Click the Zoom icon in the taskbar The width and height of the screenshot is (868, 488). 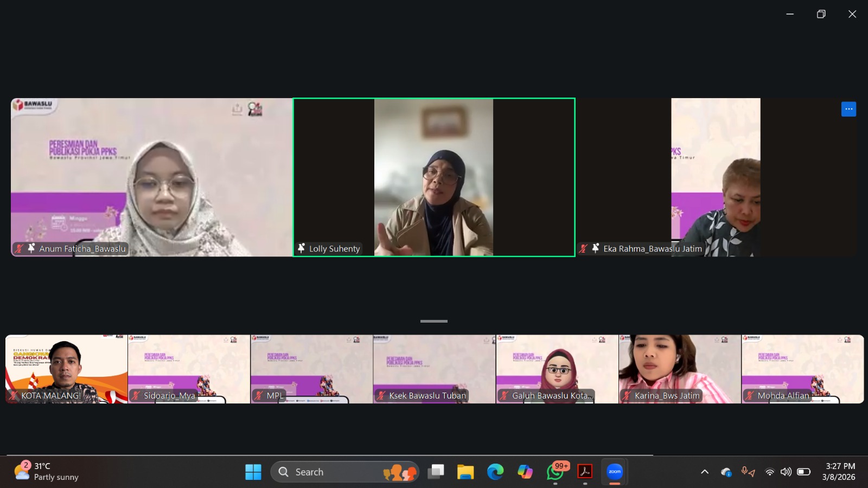click(615, 472)
